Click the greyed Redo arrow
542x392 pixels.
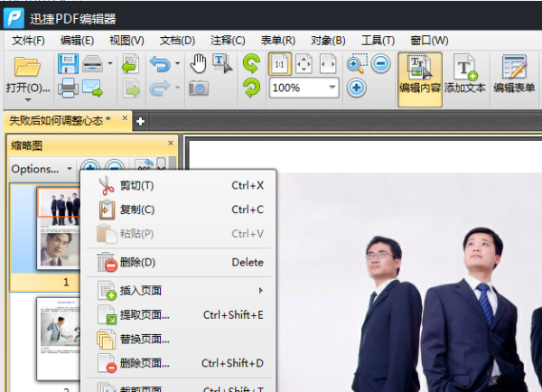[160, 89]
